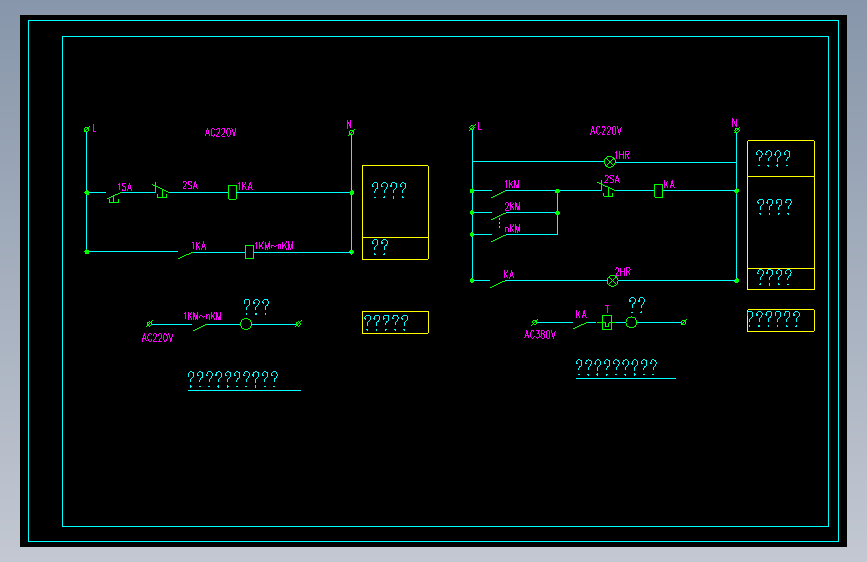This screenshot has width=867, height=562.
Task: Select the 1KA contact label on lower rung
Action: [199, 246]
